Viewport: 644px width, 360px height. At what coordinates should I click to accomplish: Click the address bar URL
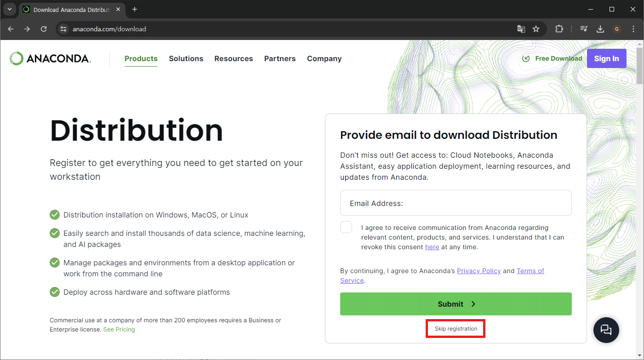(109, 29)
